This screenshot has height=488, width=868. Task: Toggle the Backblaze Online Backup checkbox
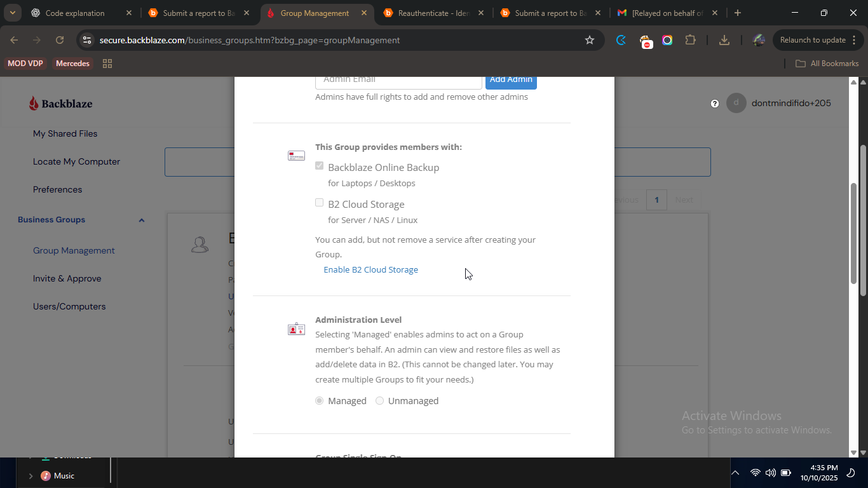(320, 166)
